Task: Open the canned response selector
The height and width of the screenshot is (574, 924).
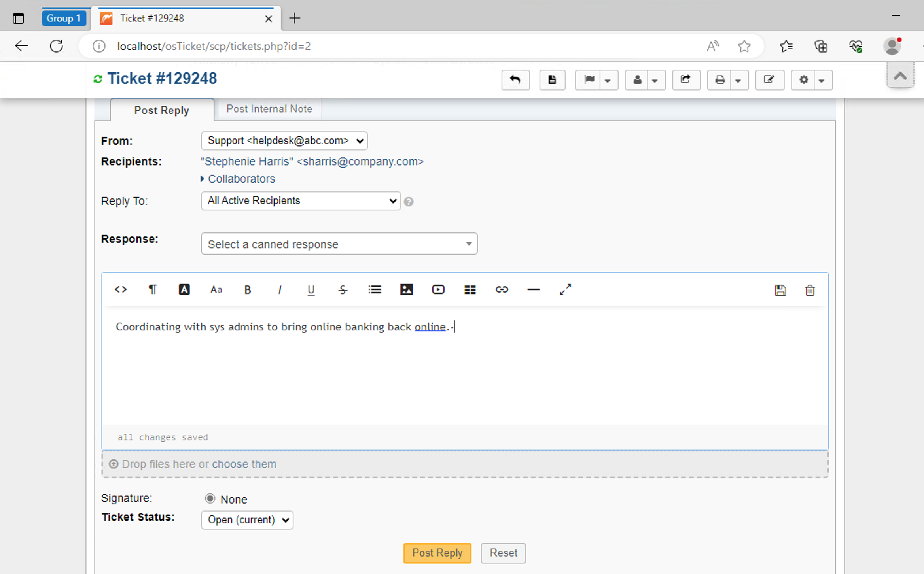Action: (339, 244)
